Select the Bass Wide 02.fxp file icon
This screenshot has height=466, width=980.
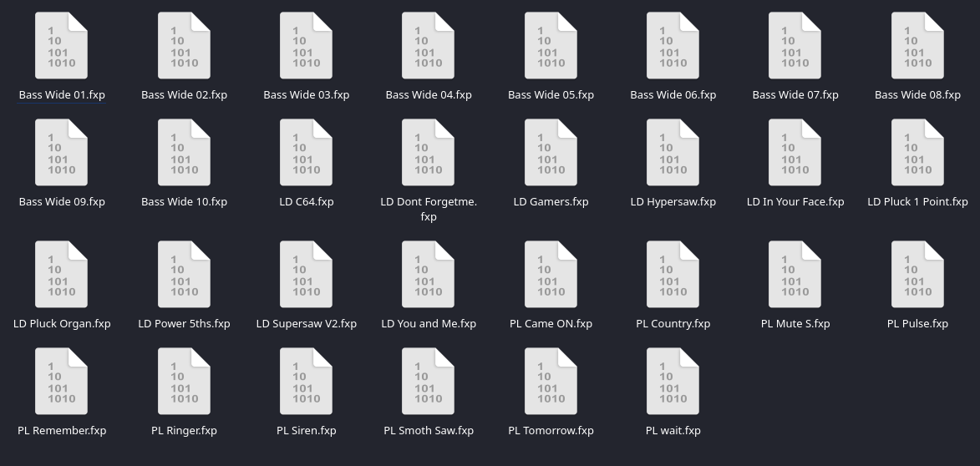click(184, 46)
